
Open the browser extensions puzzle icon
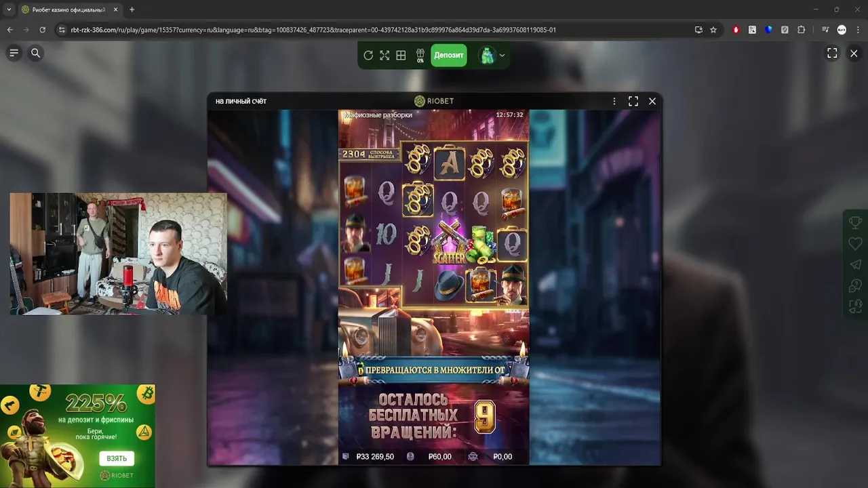tap(801, 30)
